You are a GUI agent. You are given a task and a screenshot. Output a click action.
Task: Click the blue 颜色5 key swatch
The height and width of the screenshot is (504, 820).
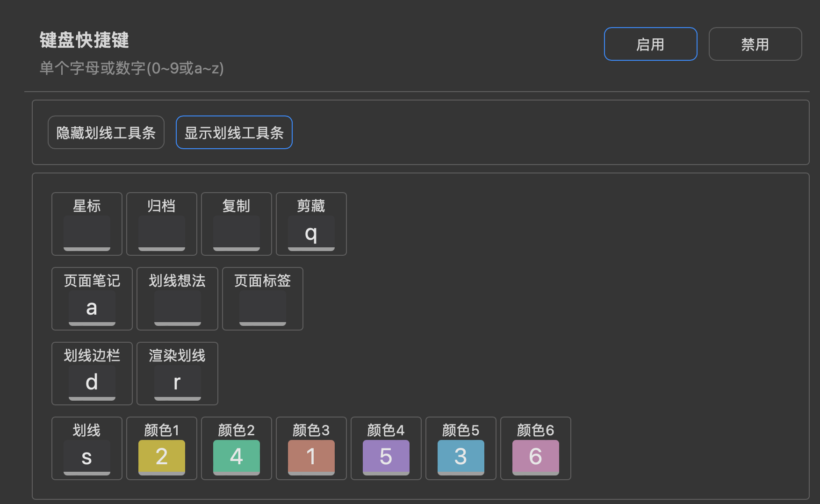[461, 457]
